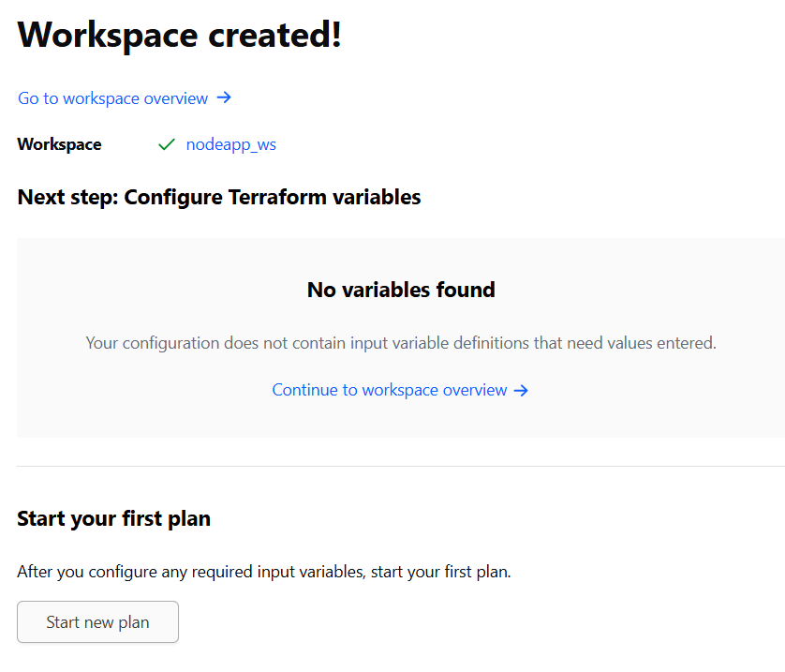Select the Next step: Configure Terraform variables heading
This screenshot has width=785, height=672.
[219, 197]
